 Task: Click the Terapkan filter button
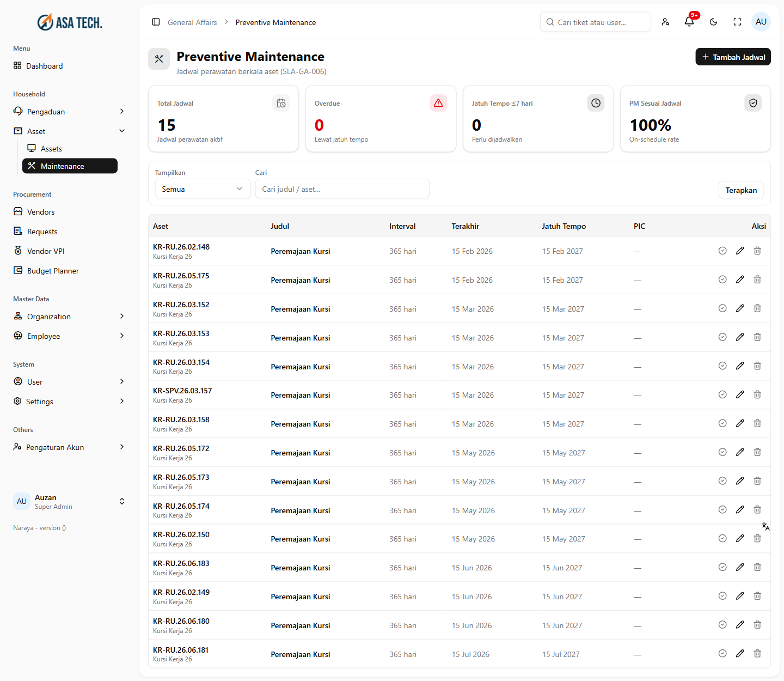[x=741, y=190]
